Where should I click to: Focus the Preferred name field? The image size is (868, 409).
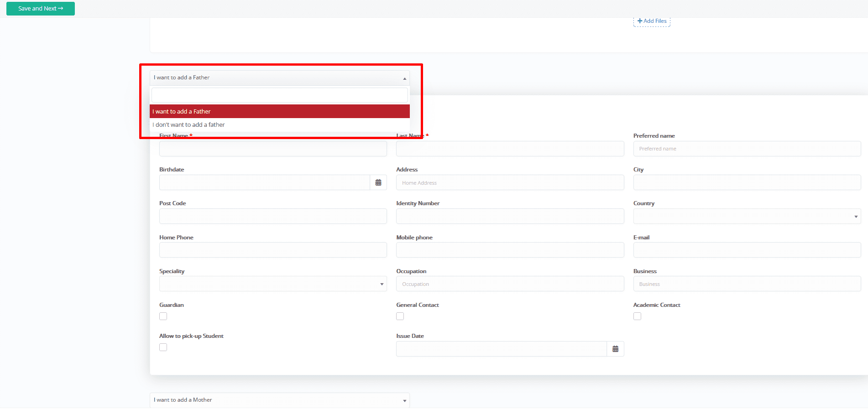tap(747, 149)
